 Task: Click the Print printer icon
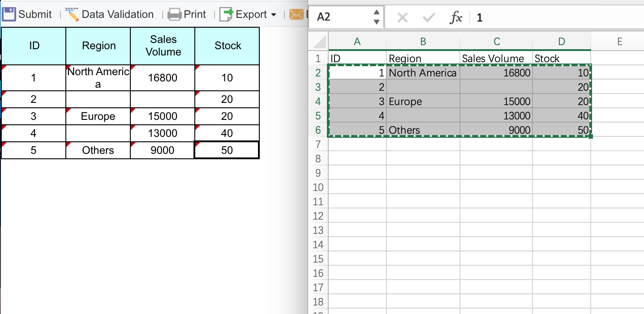(175, 15)
